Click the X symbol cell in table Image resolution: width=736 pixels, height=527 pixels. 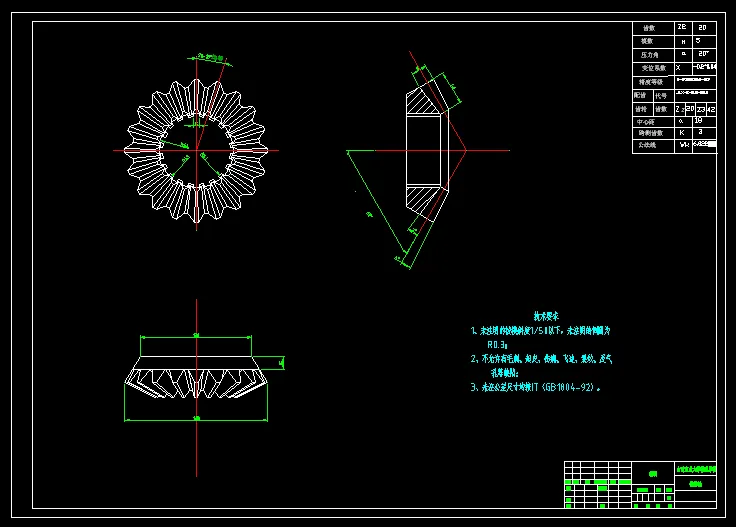[683, 69]
